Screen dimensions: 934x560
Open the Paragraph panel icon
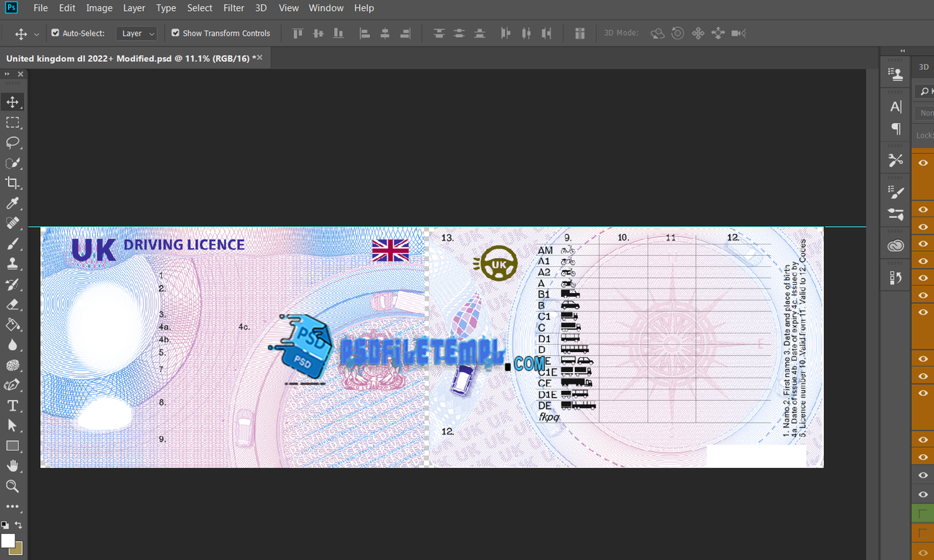point(896,129)
